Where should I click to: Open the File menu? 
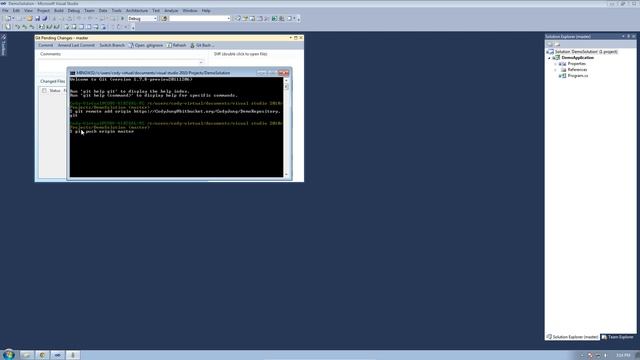pyautogui.click(x=5, y=11)
